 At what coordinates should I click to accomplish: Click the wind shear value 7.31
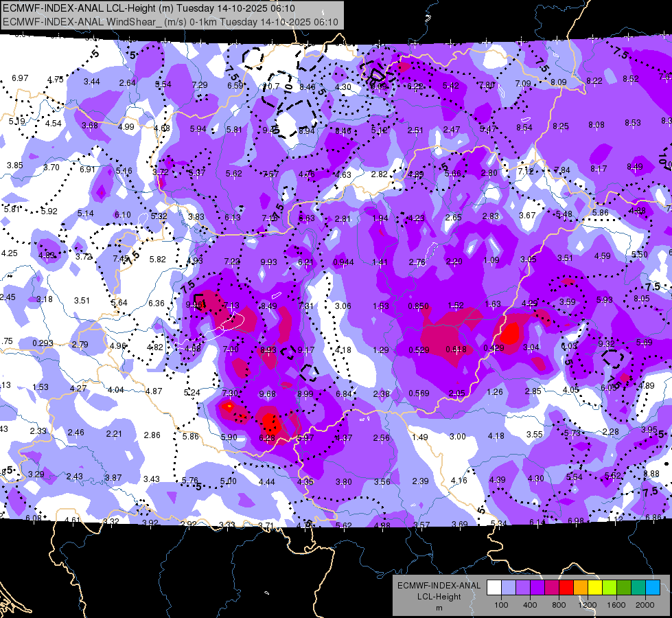[306, 306]
